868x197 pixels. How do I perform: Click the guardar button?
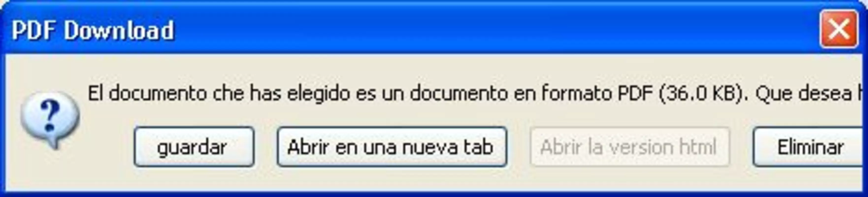[194, 147]
